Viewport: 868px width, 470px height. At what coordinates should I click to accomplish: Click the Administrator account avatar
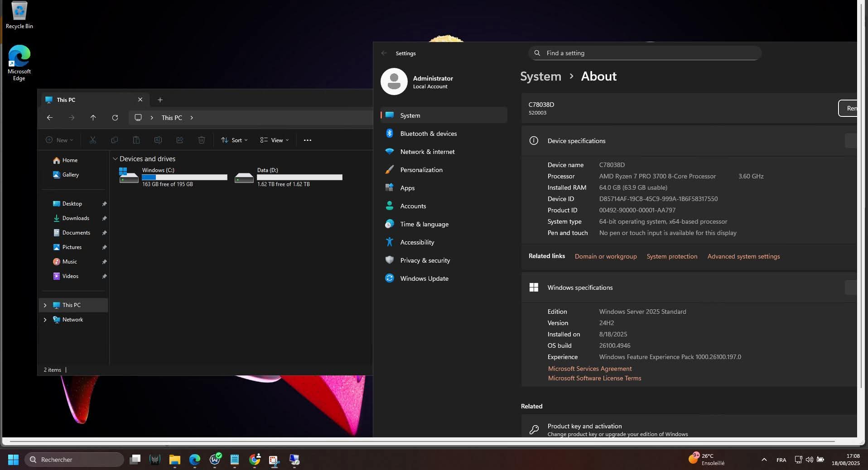coord(394,82)
